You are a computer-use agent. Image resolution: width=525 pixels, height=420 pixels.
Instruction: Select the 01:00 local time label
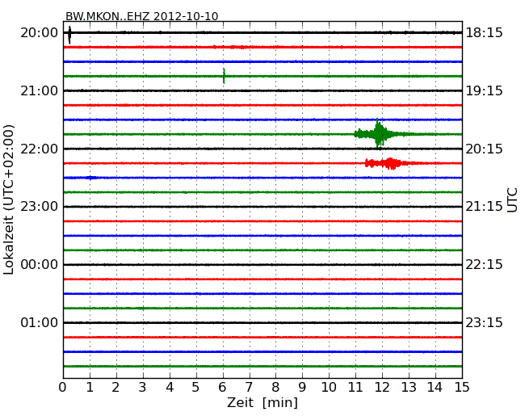coord(40,322)
